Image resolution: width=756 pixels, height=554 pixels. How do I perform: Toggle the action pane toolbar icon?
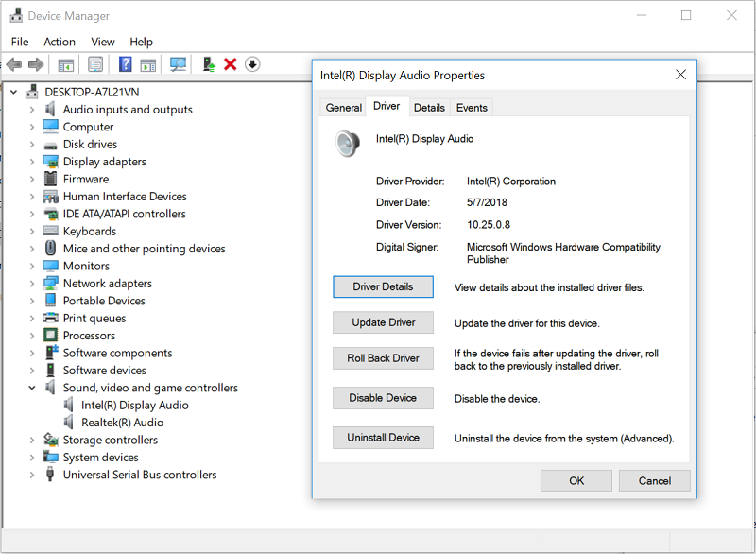(x=148, y=64)
